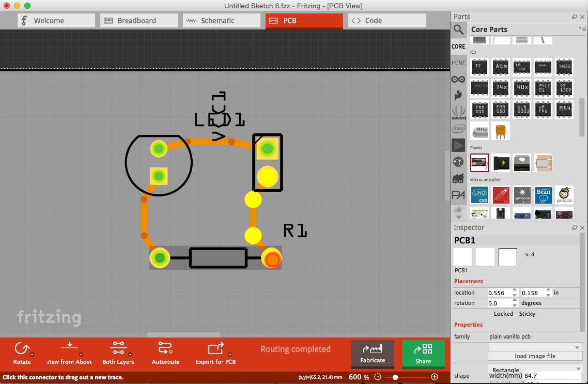588x384 pixels.
Task: Open the Core Parts bin options menu
Action: (x=582, y=28)
